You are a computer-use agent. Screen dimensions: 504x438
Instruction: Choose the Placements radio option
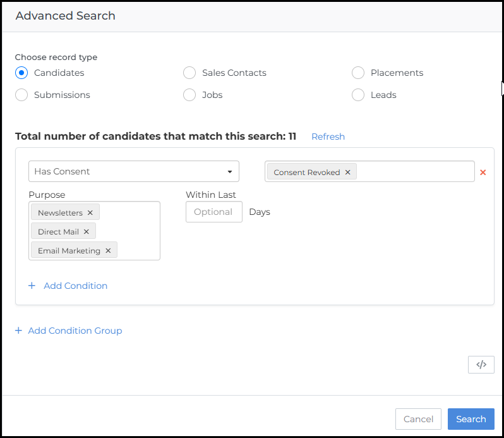tap(358, 73)
